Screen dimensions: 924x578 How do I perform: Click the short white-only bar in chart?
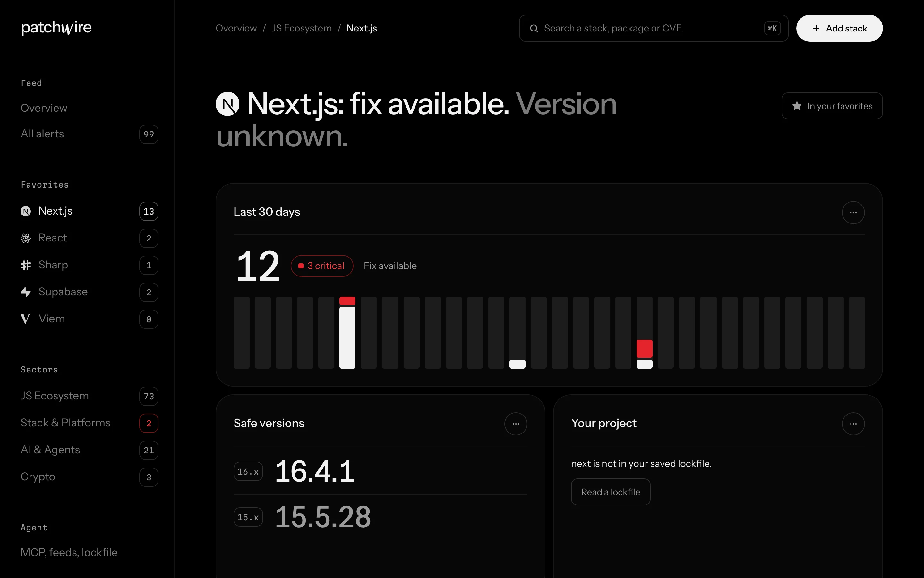518,364
